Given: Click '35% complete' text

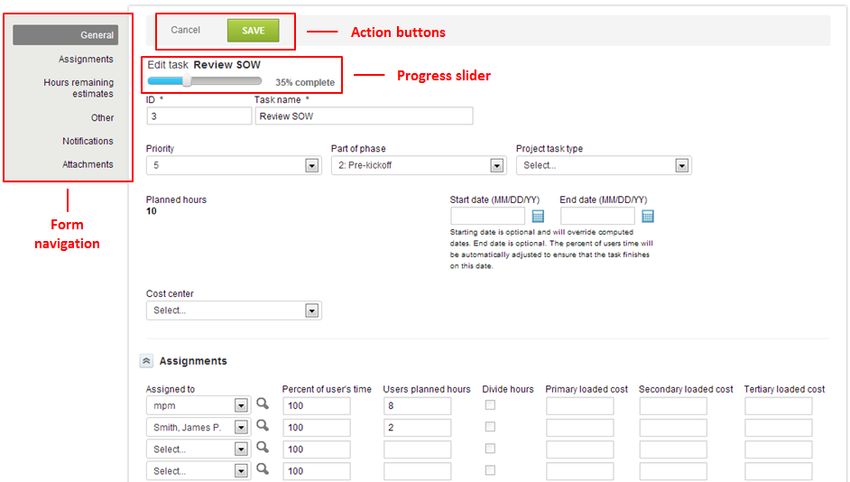Looking at the screenshot, I should click(x=305, y=82).
